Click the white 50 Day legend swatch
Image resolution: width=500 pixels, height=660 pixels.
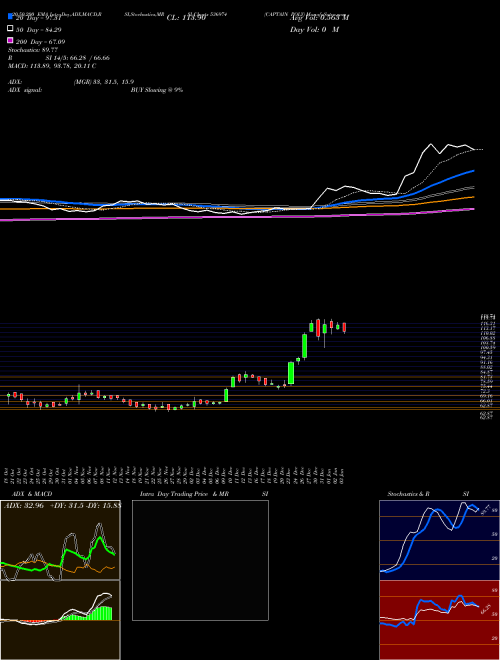[x=10, y=29]
